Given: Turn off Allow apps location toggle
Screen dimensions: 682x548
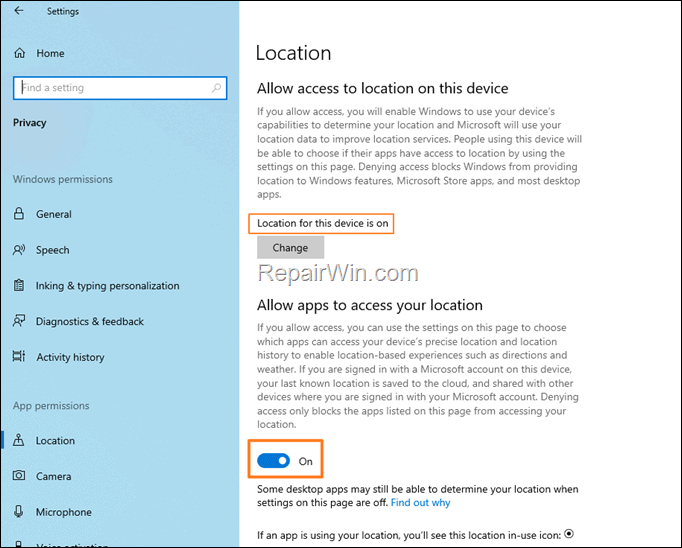Looking at the screenshot, I should point(274,461).
